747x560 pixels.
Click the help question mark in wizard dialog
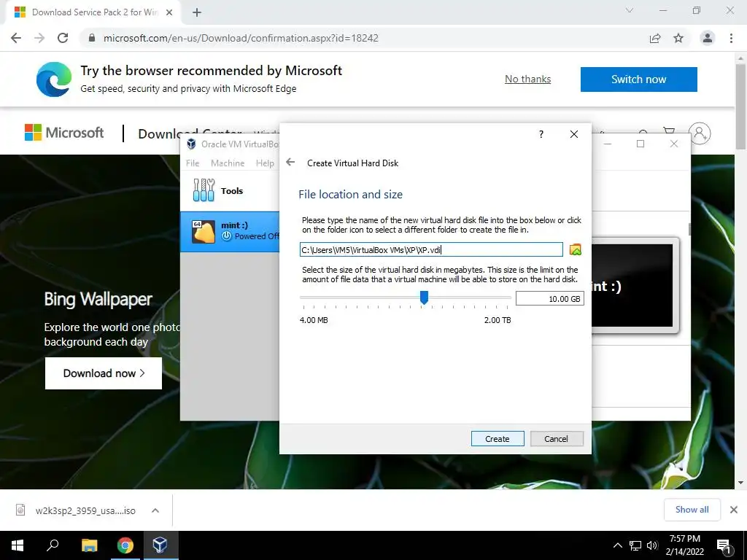click(541, 134)
